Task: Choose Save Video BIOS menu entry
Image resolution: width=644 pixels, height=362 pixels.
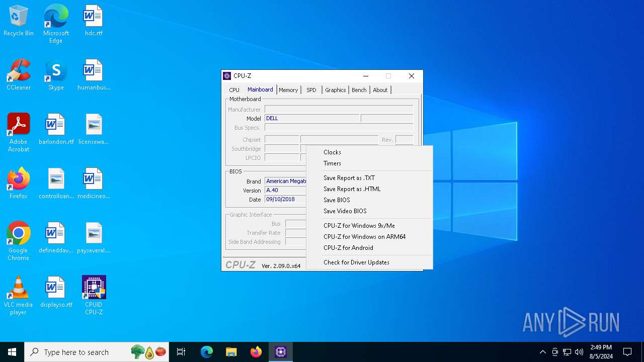Action: (370, 211)
